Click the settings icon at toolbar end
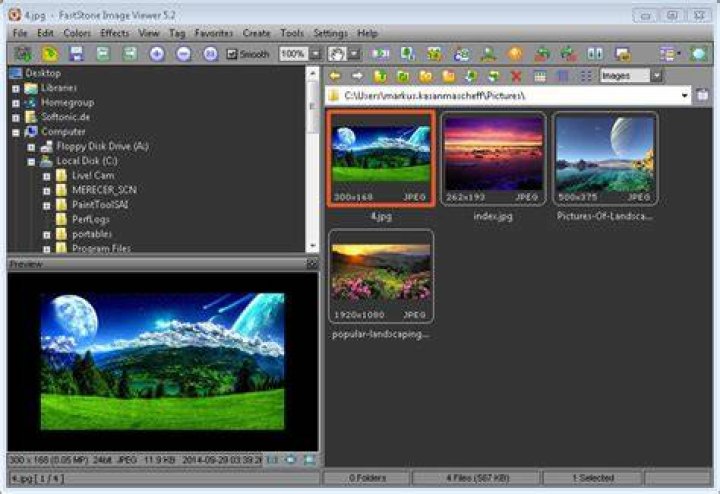Viewport: 720px width, 494px height. point(698,54)
